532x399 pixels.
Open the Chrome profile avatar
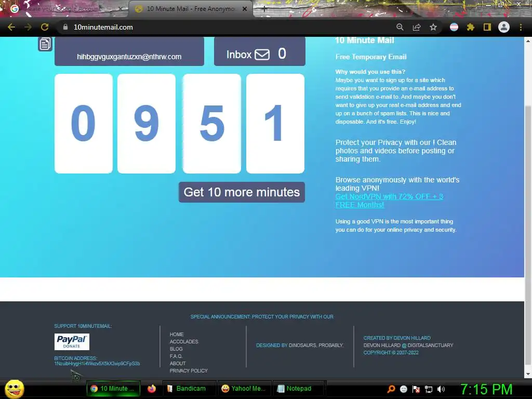coord(504,27)
